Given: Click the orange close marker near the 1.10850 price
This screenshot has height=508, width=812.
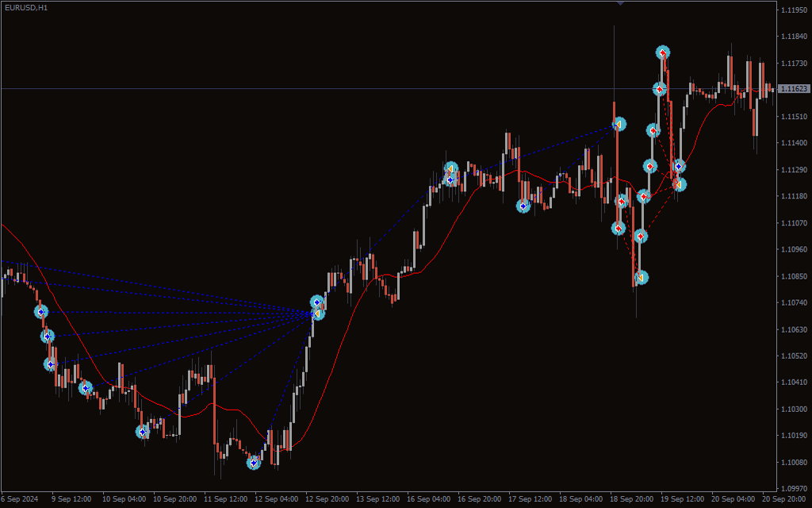Looking at the screenshot, I should point(641,277).
